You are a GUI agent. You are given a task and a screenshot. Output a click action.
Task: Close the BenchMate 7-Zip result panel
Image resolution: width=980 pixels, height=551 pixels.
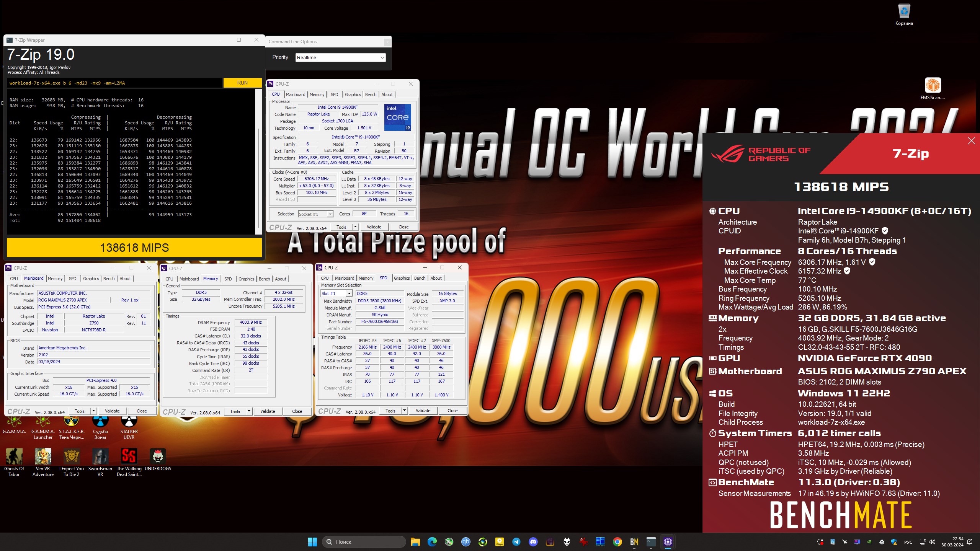click(971, 141)
